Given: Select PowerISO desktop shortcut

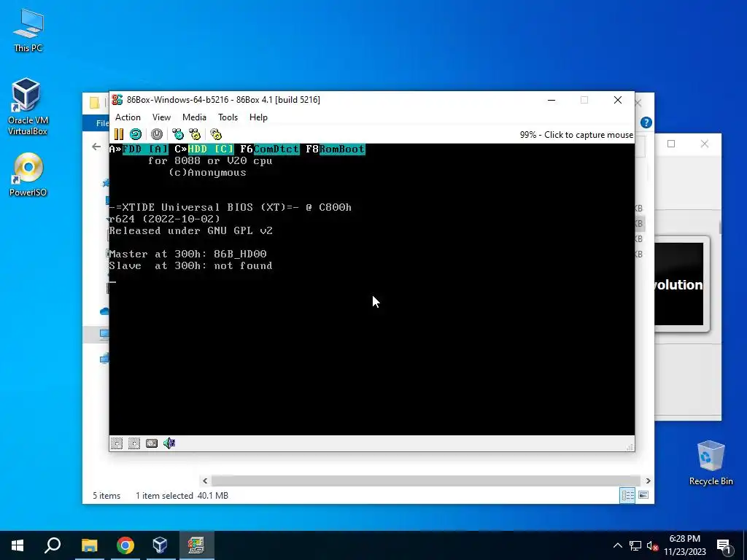Looking at the screenshot, I should 28,174.
